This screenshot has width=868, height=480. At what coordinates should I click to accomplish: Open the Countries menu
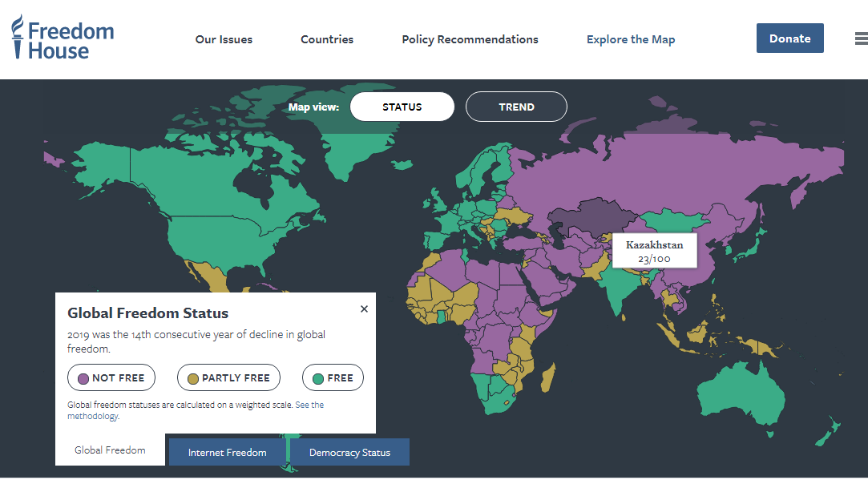[x=327, y=39]
